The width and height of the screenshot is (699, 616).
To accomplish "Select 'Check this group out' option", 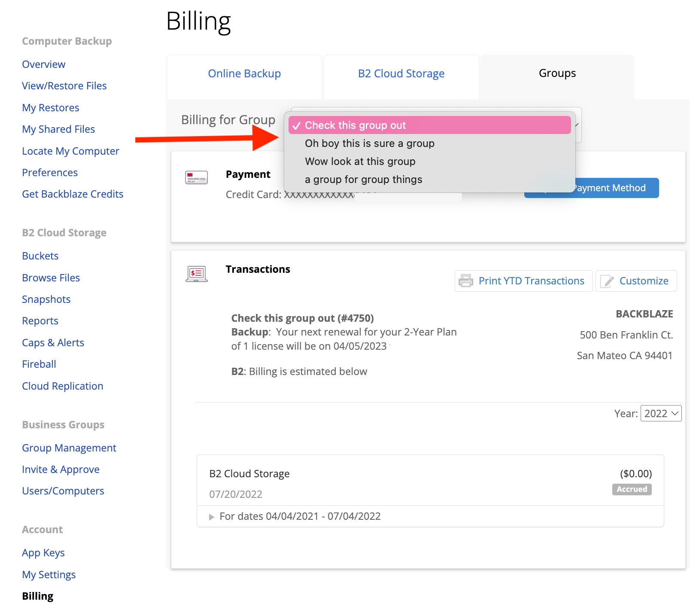I will (x=429, y=125).
